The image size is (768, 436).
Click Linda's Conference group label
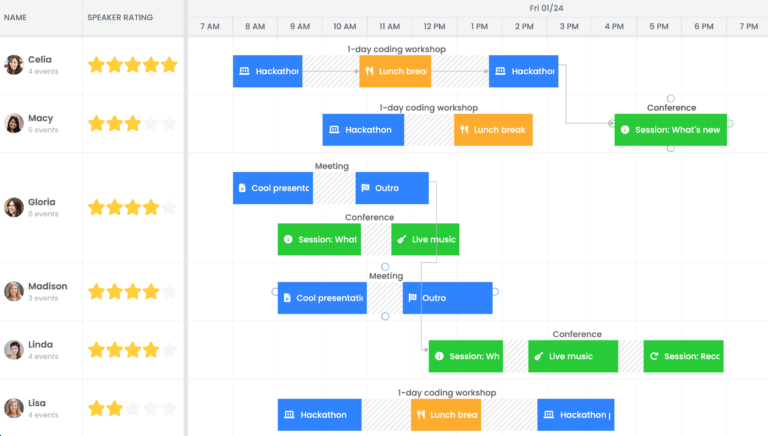click(x=577, y=334)
